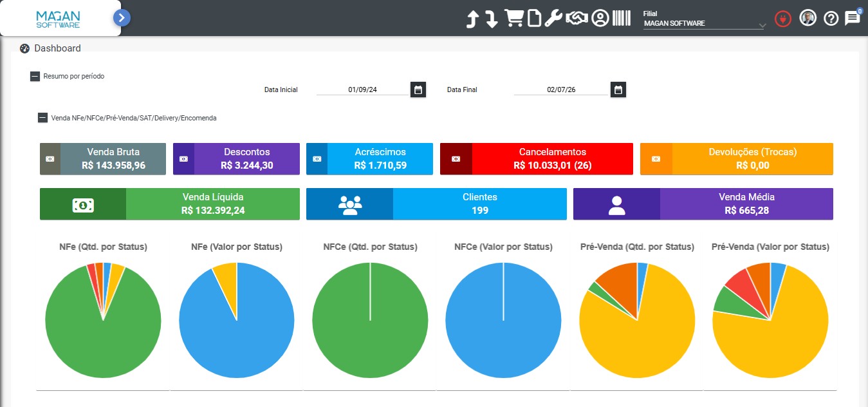Click the Data Final date field
This screenshot has width=868, height=407.
[561, 90]
